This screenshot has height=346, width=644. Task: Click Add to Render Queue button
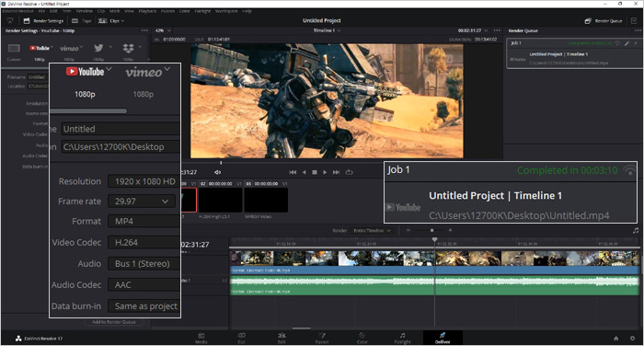(x=114, y=322)
